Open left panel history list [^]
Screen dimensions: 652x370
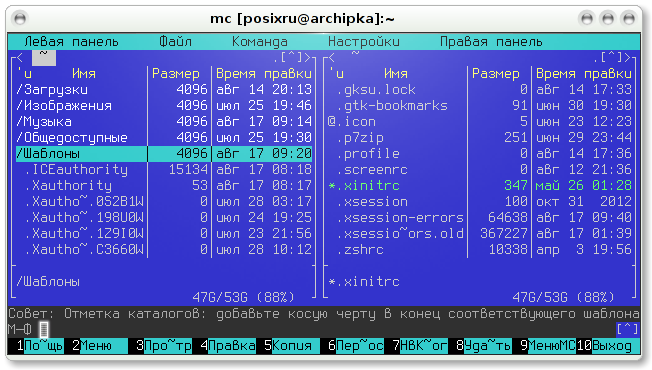pos(291,57)
